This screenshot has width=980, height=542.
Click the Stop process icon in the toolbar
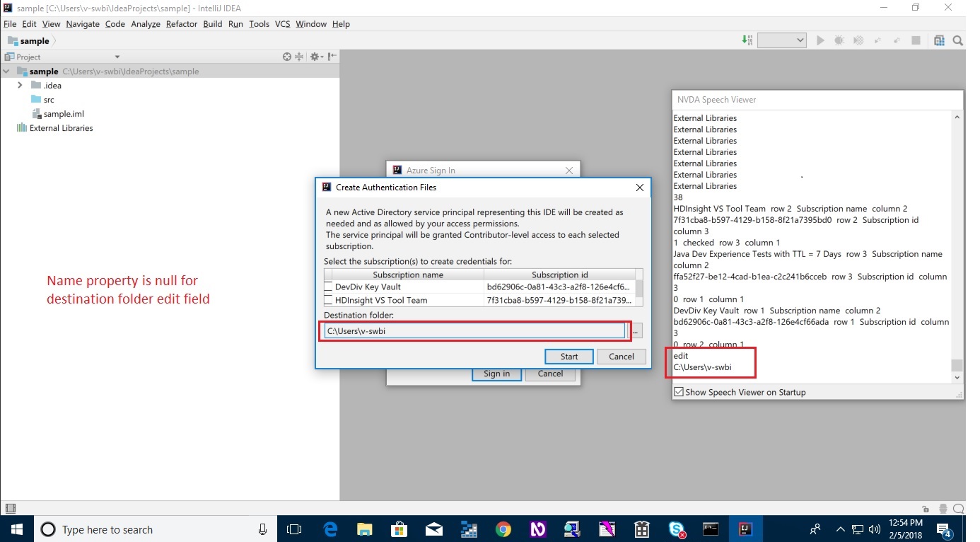(x=915, y=40)
